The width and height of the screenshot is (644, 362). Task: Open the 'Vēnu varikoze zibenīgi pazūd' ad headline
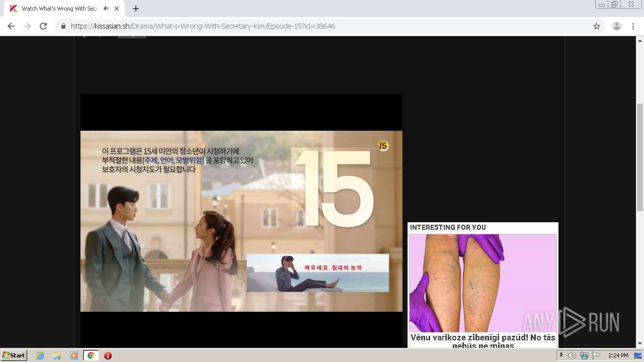pyautogui.click(x=483, y=341)
